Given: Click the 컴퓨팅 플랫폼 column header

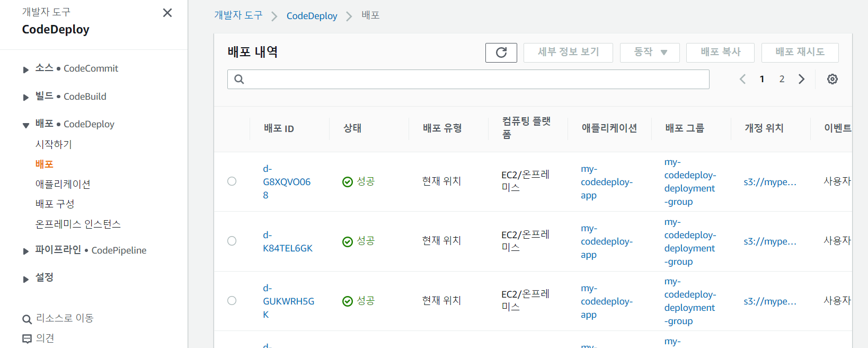Looking at the screenshot, I should (x=527, y=128).
